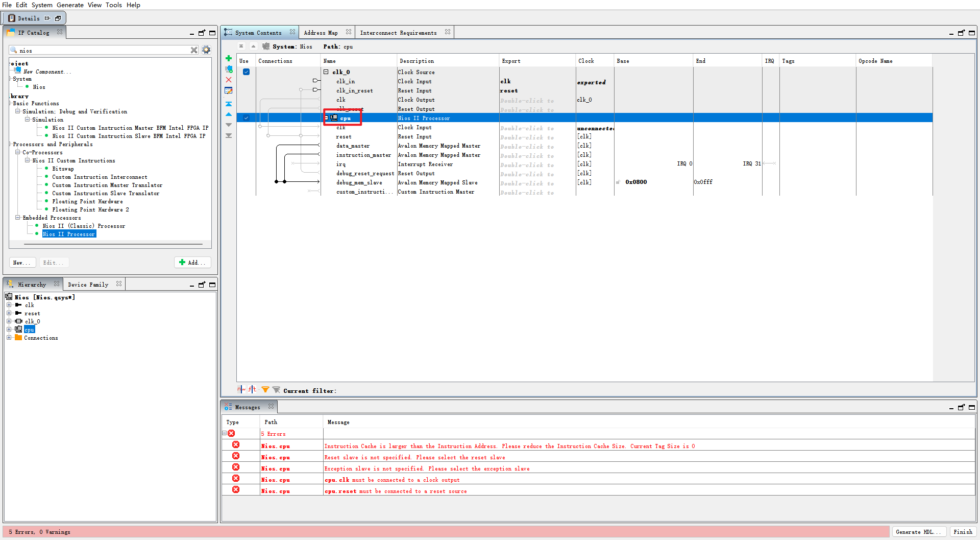Select Floating Point Hardware 2 item
Image resolution: width=980 pixels, height=540 pixels.
(90, 209)
